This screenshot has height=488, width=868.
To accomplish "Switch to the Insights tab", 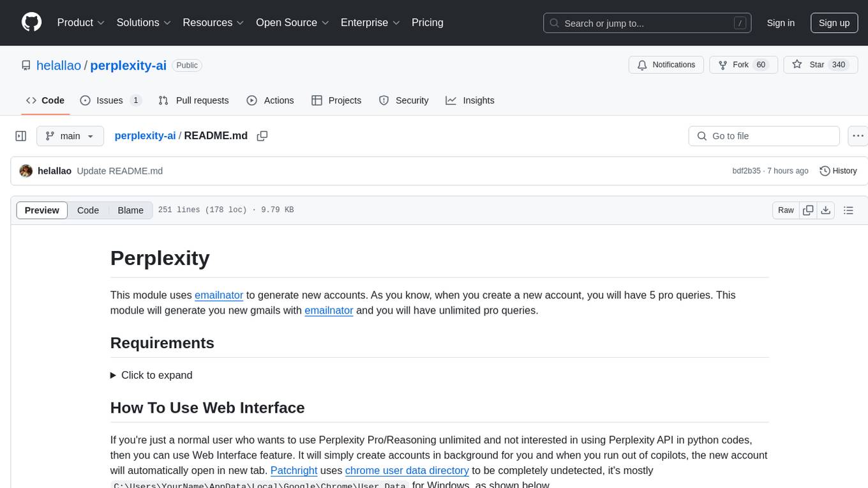I will tap(470, 100).
